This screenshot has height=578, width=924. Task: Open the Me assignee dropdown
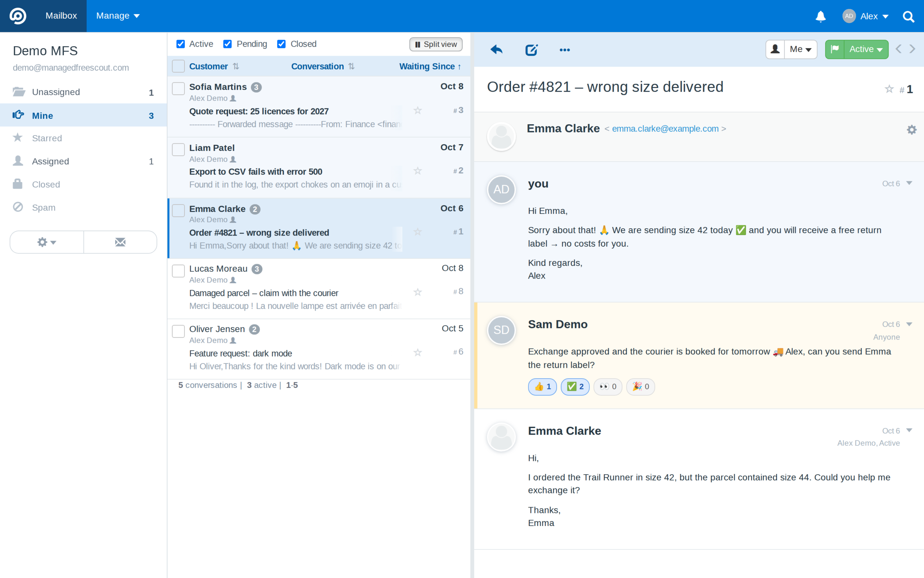pyautogui.click(x=800, y=49)
